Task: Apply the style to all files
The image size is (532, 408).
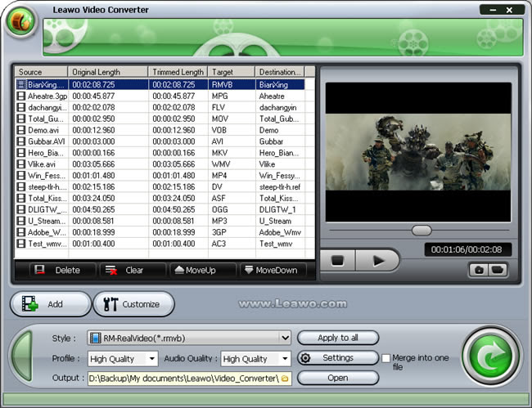Action: [338, 338]
